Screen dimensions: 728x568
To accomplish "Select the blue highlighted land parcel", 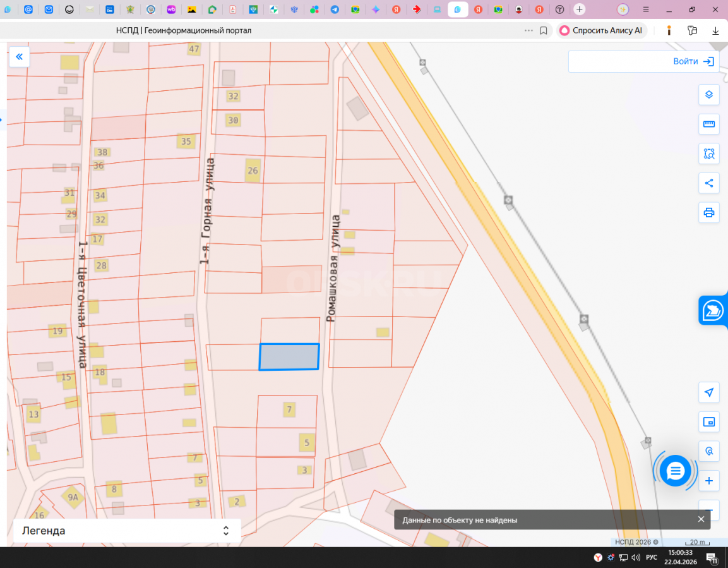I will pyautogui.click(x=289, y=357).
